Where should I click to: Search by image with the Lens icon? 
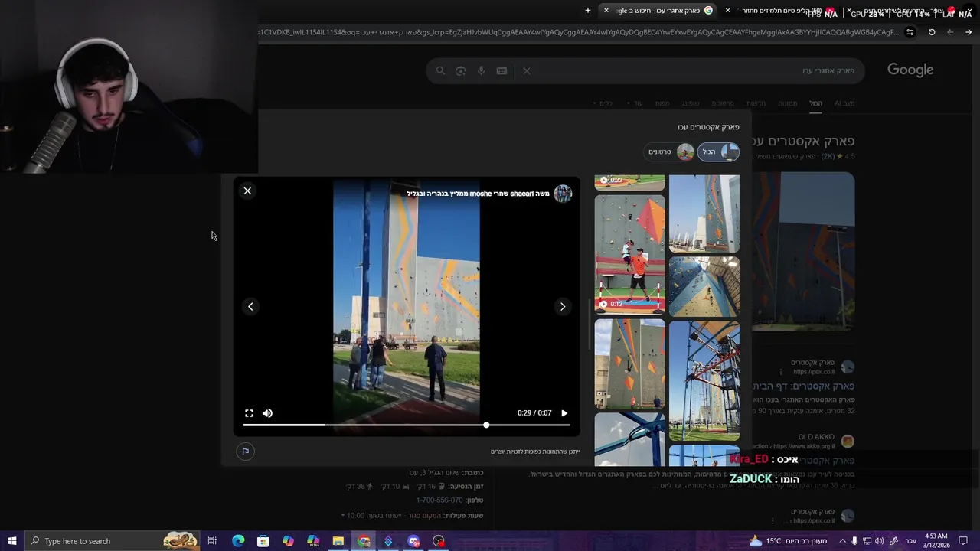[x=460, y=71]
